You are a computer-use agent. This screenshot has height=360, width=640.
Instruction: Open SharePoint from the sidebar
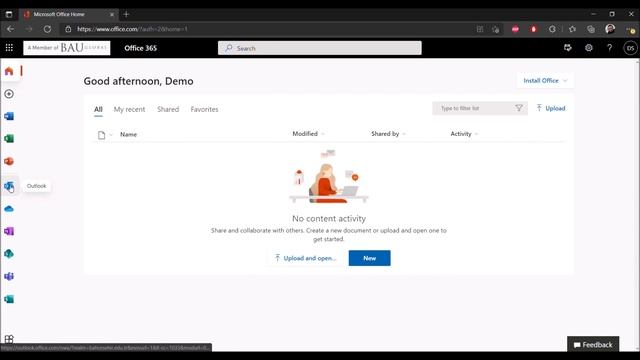coord(9,254)
